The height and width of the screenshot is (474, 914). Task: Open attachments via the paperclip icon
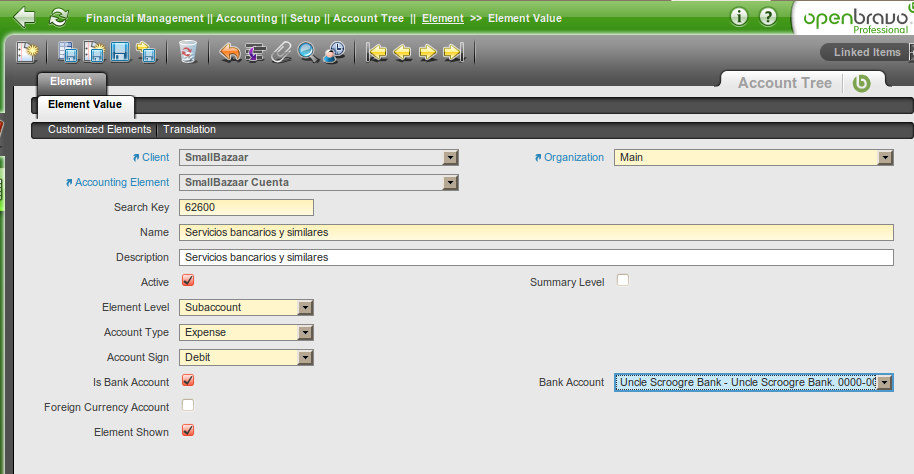tap(282, 52)
